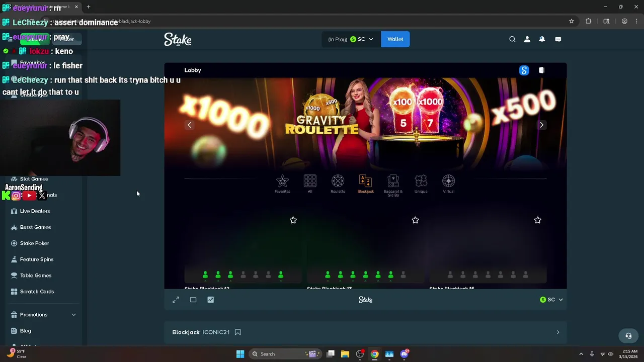
Task: Open the Blog sidebar link
Action: click(x=25, y=331)
